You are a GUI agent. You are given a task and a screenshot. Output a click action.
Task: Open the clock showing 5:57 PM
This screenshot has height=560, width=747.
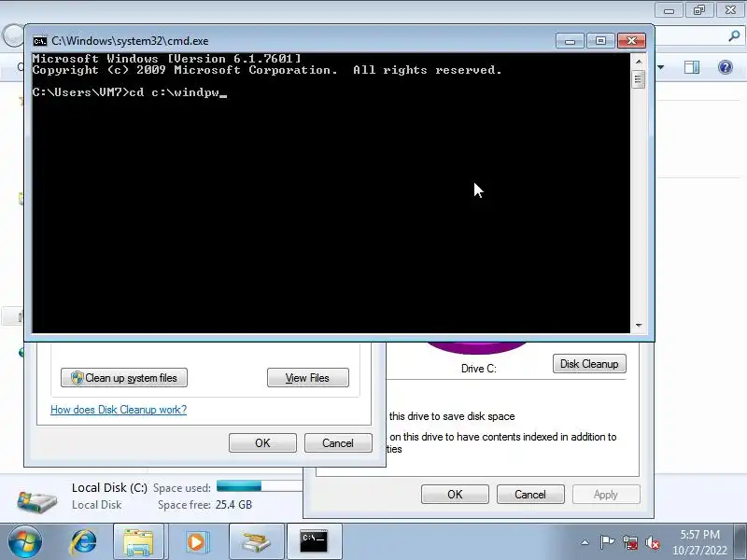[699, 534]
